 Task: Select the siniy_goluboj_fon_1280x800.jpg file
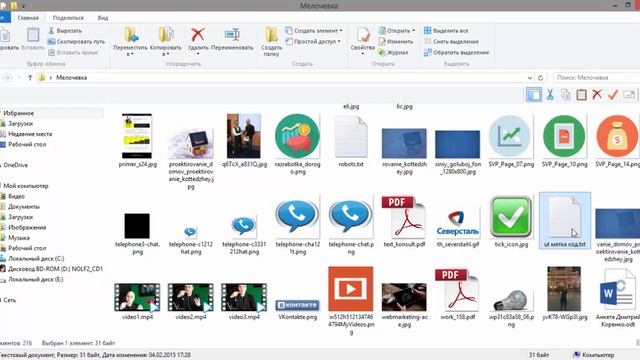pyautogui.click(x=458, y=152)
